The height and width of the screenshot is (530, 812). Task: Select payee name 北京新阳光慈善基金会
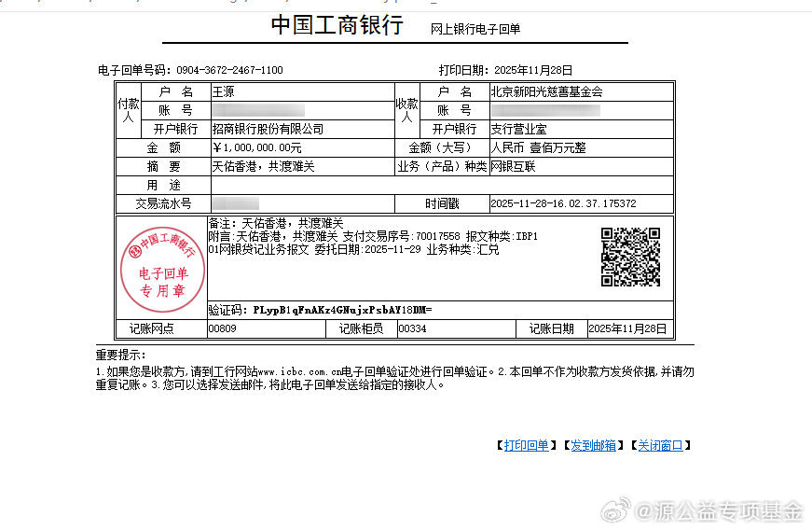546,91
